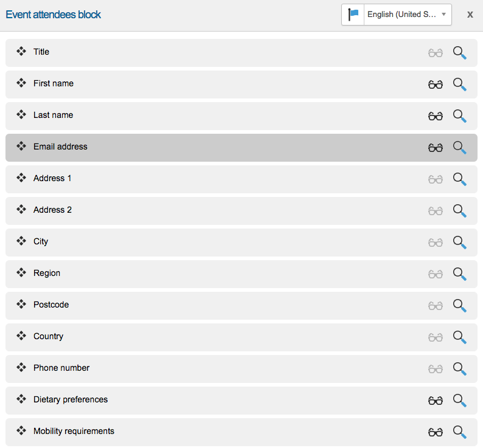Click the search icon on Email address row

point(460,147)
